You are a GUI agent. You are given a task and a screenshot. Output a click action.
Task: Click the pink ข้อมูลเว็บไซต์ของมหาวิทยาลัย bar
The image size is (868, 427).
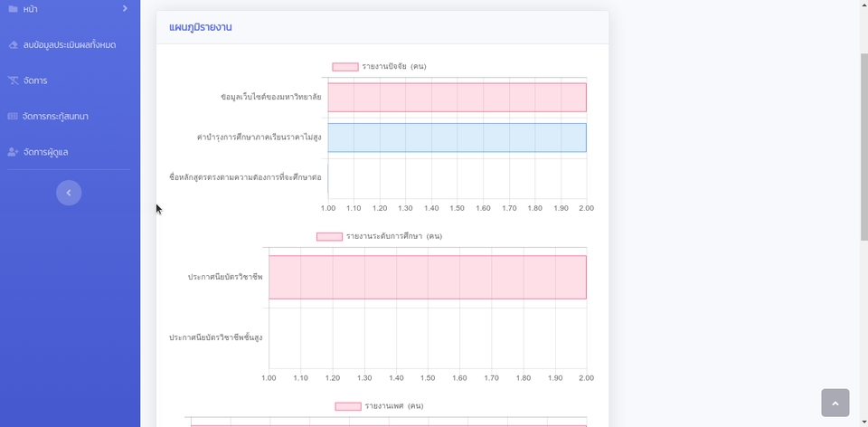point(457,98)
